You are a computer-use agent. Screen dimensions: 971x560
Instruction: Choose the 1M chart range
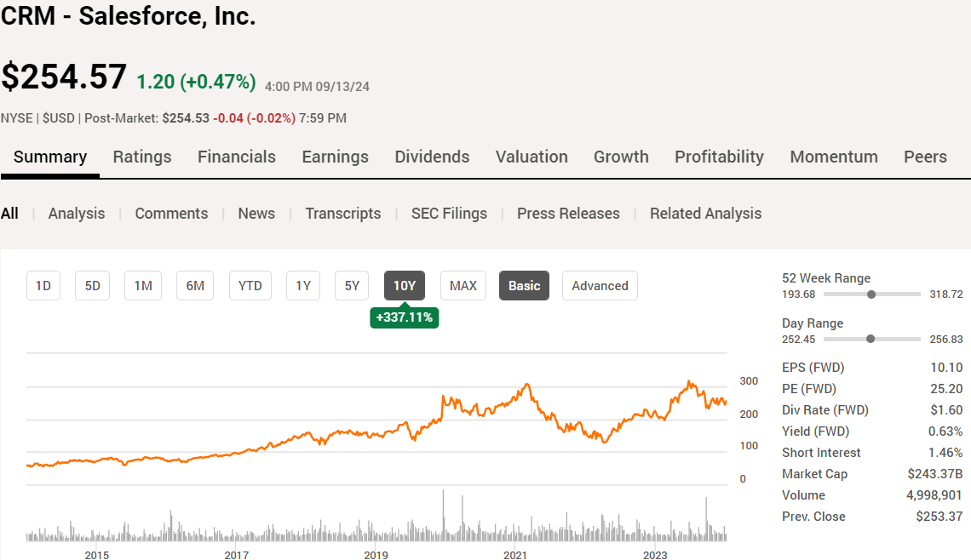coord(143,286)
